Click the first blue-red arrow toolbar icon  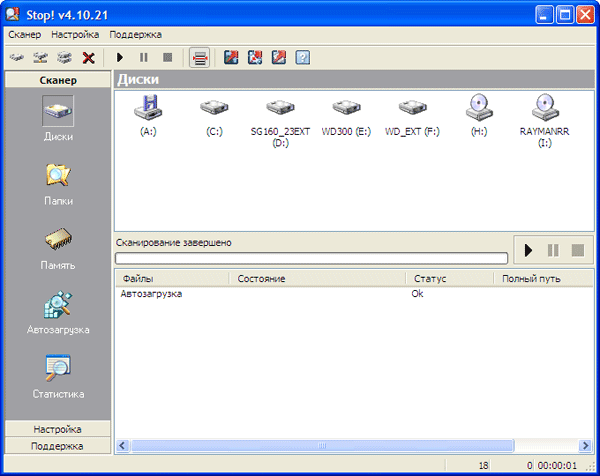tap(231, 58)
